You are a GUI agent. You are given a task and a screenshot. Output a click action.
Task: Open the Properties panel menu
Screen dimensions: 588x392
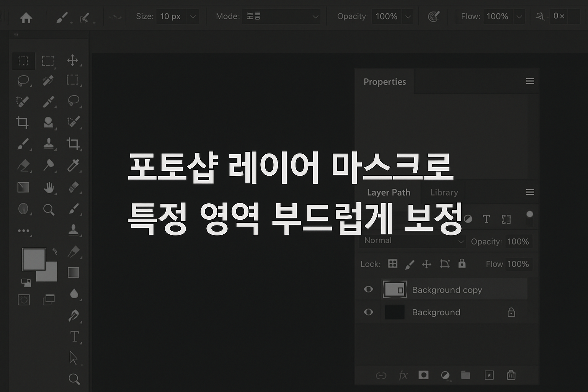pos(530,81)
